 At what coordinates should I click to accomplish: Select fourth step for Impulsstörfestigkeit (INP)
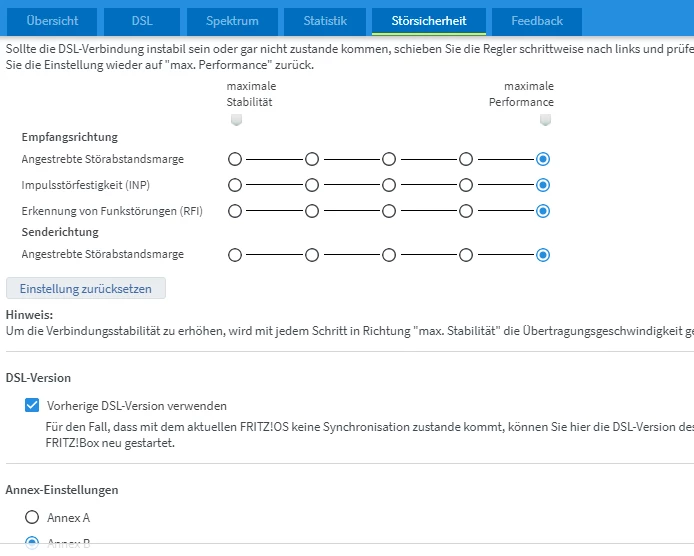466,185
